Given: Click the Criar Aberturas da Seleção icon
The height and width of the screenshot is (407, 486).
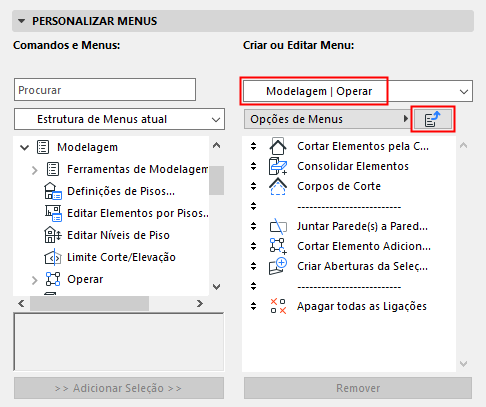Looking at the screenshot, I should 278,266.
